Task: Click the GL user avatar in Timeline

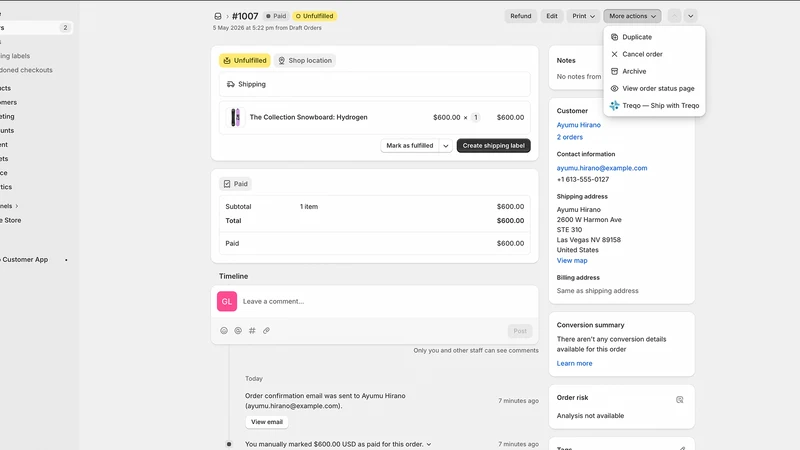Action: click(227, 301)
